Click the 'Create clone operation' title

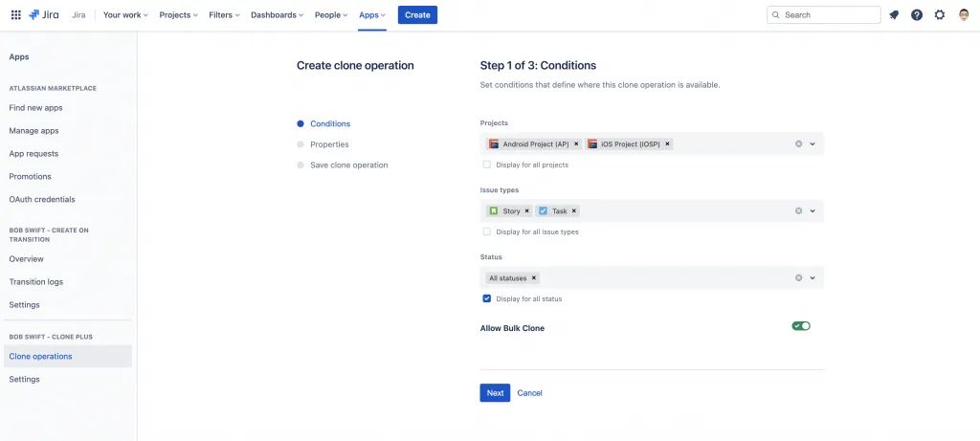click(x=355, y=66)
